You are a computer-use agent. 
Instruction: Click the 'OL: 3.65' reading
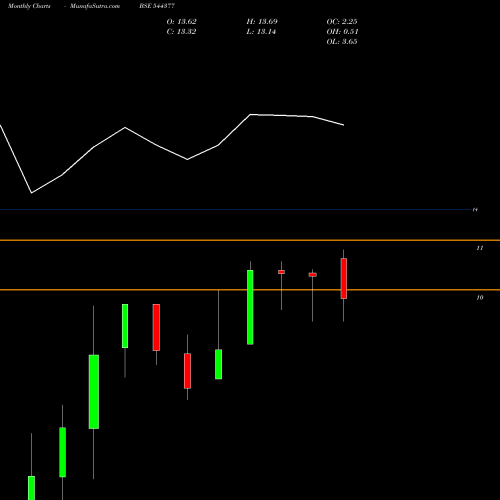pyautogui.click(x=342, y=42)
